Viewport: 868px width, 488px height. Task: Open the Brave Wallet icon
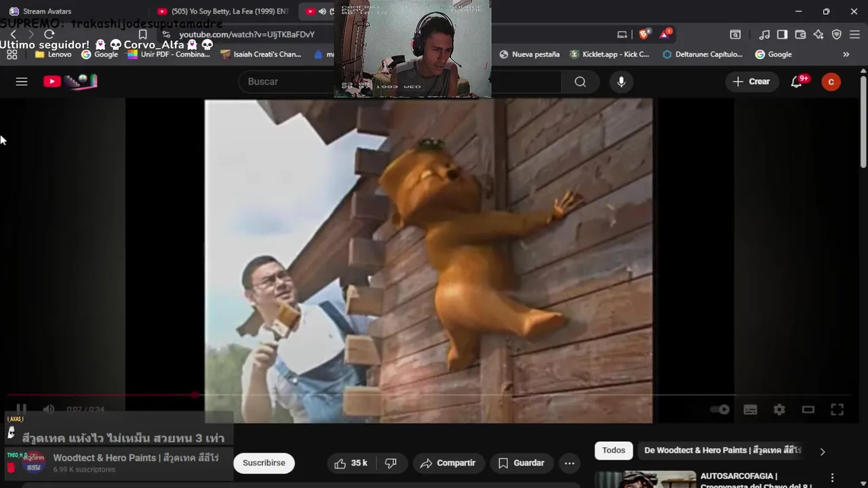[800, 34]
